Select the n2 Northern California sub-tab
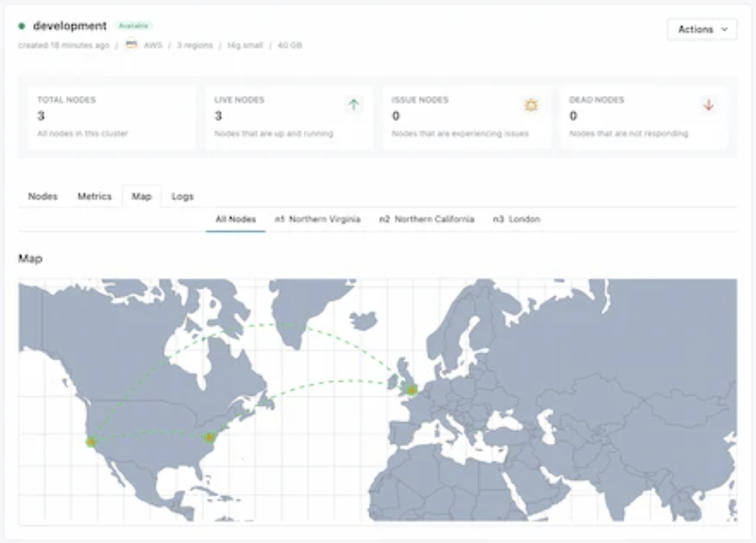This screenshot has width=756, height=543. click(427, 219)
